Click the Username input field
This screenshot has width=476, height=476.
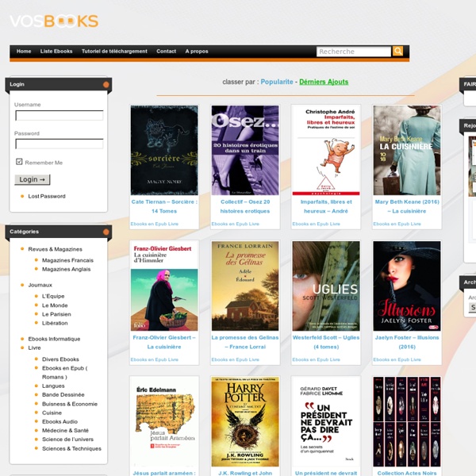(59, 115)
